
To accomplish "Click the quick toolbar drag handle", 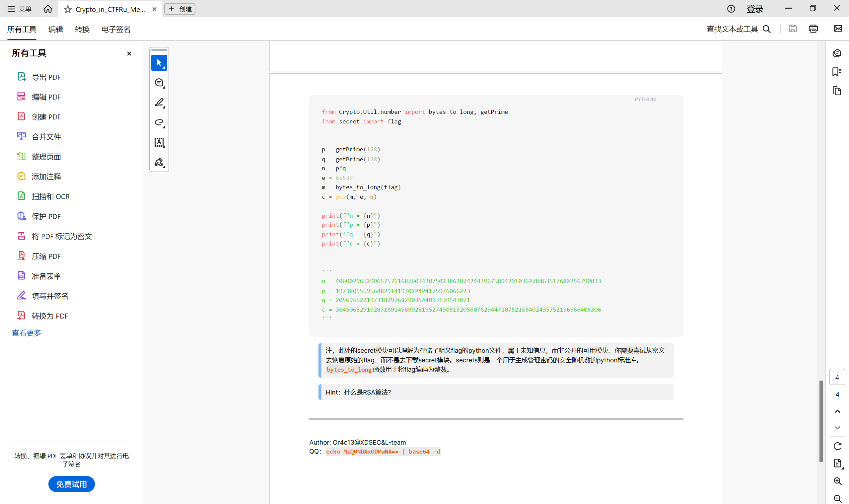I will 159,49.
